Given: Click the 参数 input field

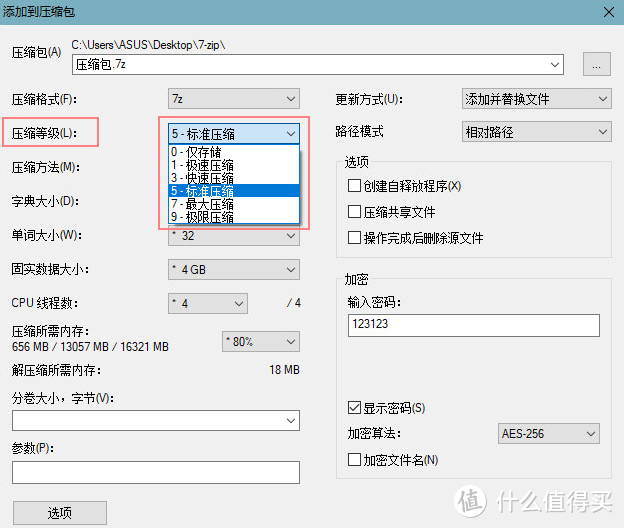Looking at the screenshot, I should point(156,472).
